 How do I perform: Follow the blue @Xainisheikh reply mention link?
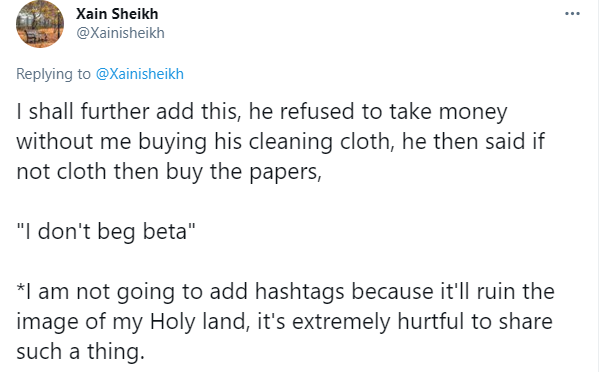(140, 74)
